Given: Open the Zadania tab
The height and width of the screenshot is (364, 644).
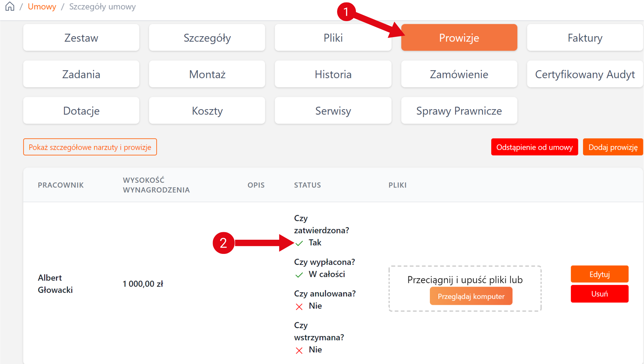Looking at the screenshot, I should click(x=81, y=74).
